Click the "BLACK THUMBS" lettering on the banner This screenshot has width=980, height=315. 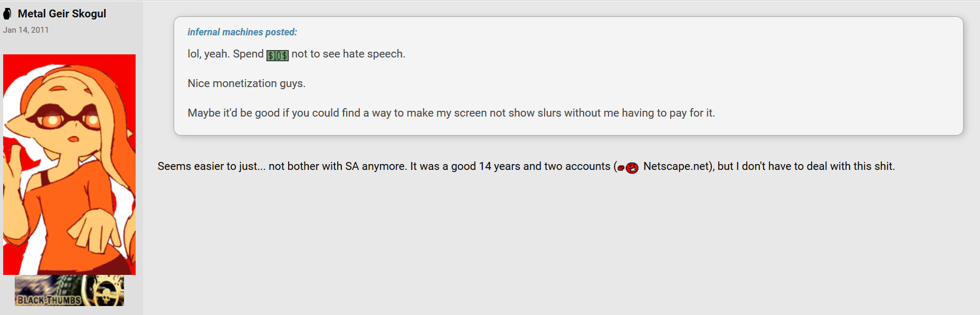(x=49, y=300)
